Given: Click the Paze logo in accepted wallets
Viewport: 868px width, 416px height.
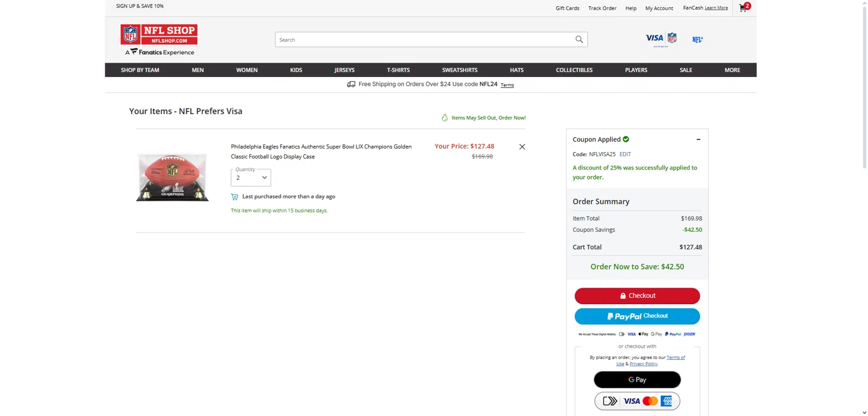Looking at the screenshot, I should click(689, 334).
